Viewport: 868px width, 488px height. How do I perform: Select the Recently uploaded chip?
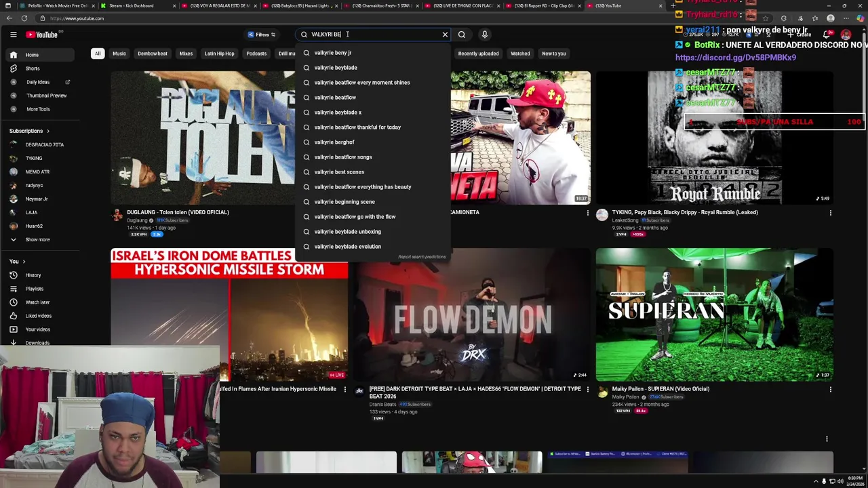(478, 54)
